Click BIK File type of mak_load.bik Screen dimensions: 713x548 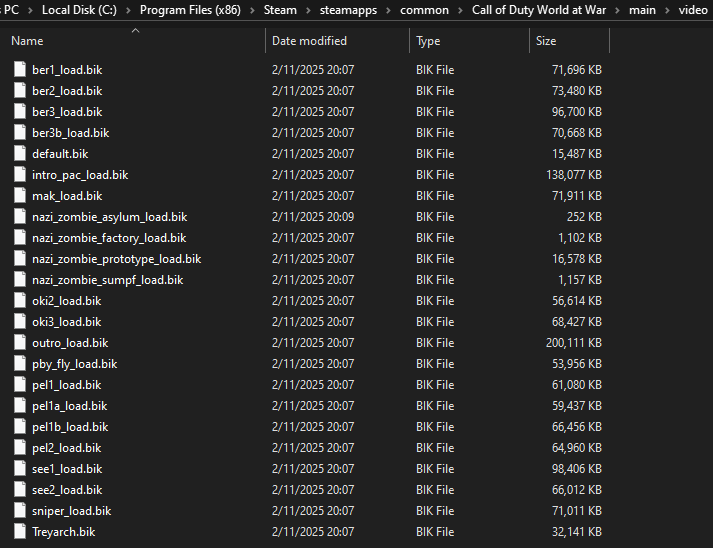[x=435, y=196]
